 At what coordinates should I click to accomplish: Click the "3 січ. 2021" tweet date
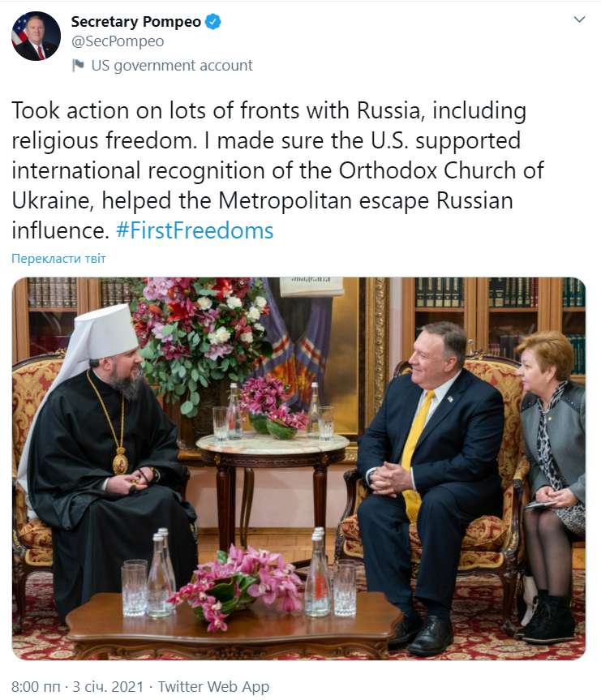[x=106, y=686]
